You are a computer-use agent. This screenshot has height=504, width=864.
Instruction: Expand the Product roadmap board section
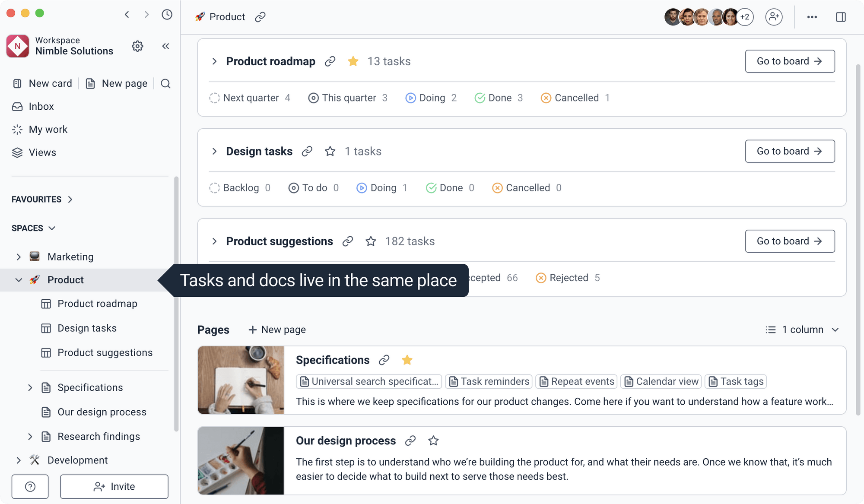coord(215,61)
